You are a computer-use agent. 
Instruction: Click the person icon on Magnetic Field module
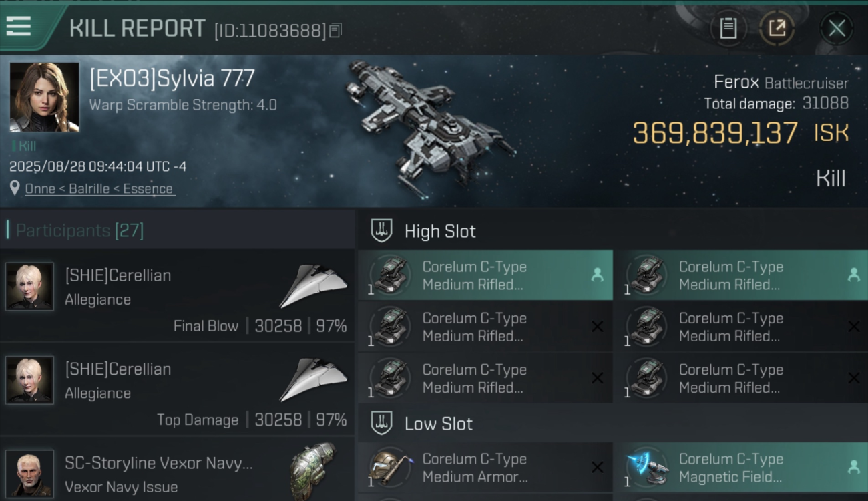coord(853,467)
